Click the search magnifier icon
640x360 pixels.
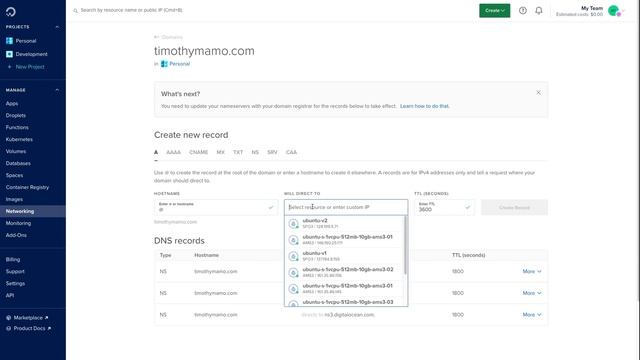[76, 11]
